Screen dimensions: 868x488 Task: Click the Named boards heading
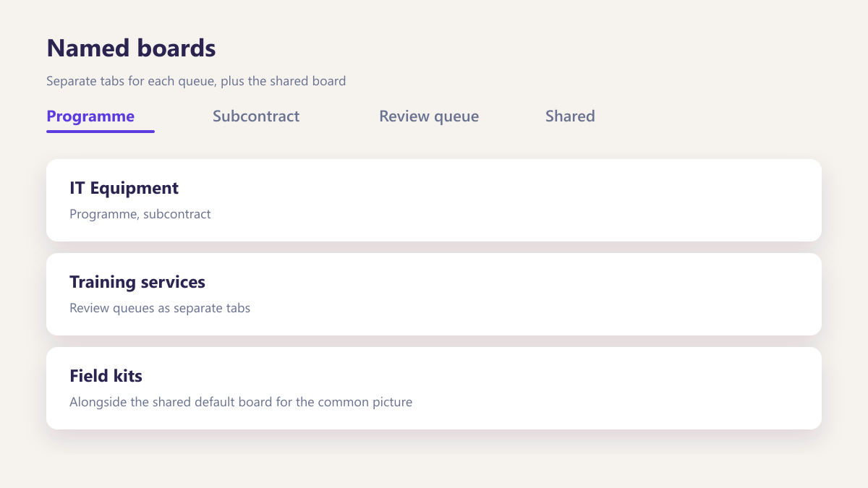point(131,48)
